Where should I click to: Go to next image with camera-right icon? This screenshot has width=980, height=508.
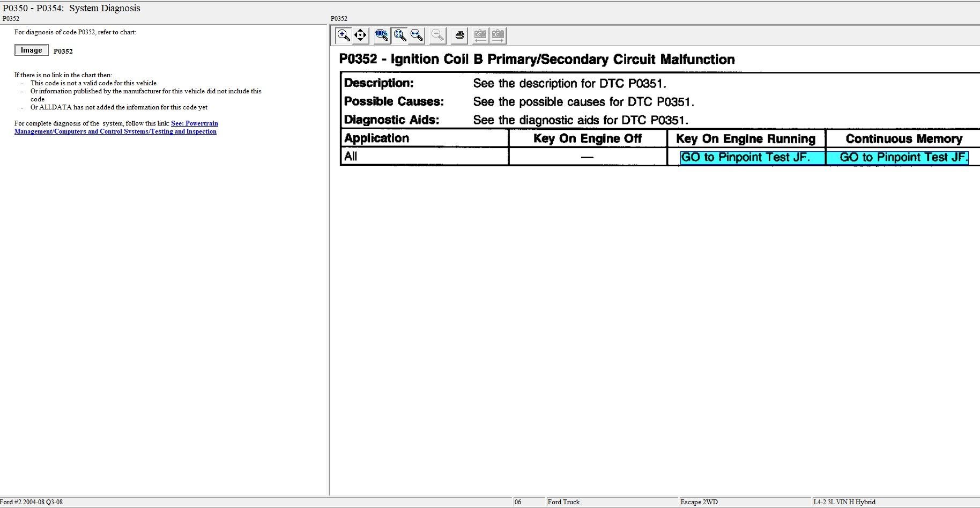(498, 35)
